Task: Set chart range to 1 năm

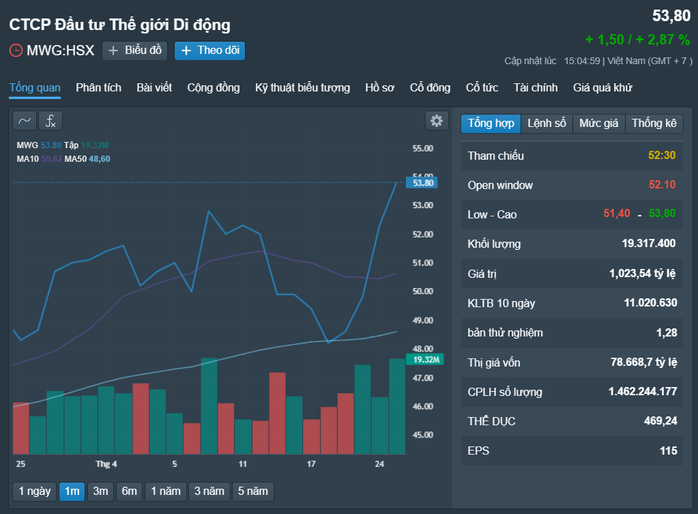Action: coord(166,491)
